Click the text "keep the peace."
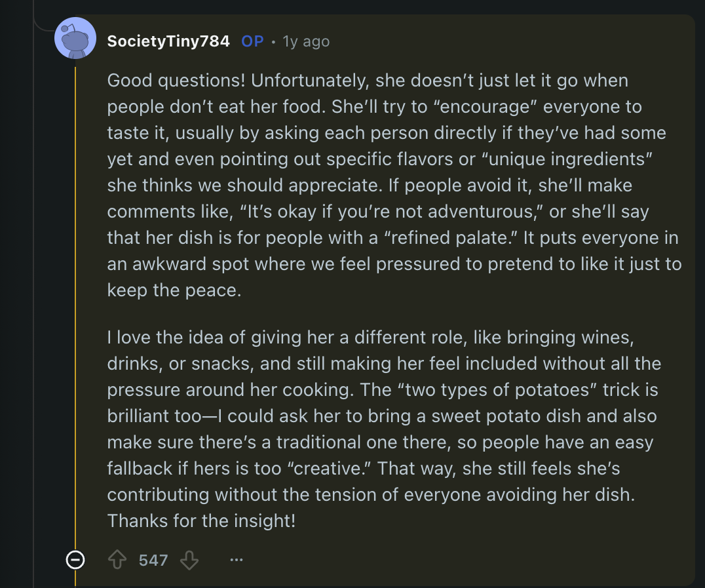 tap(174, 290)
